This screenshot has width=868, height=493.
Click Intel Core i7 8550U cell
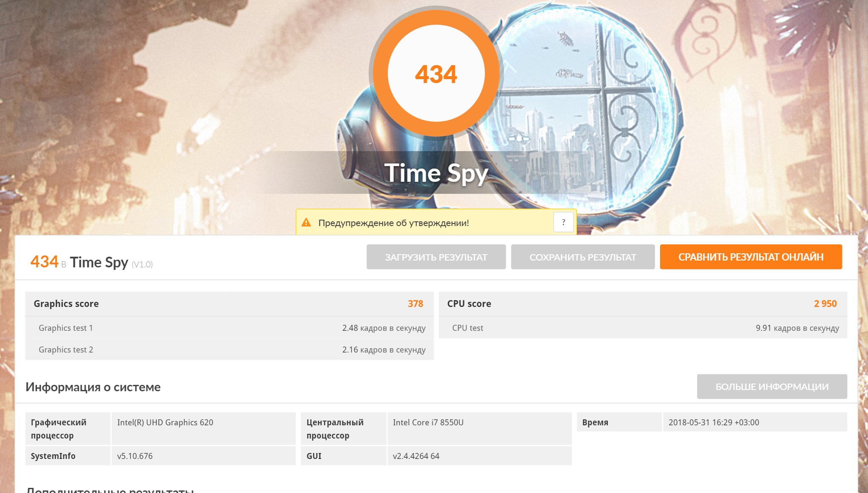[x=479, y=429]
